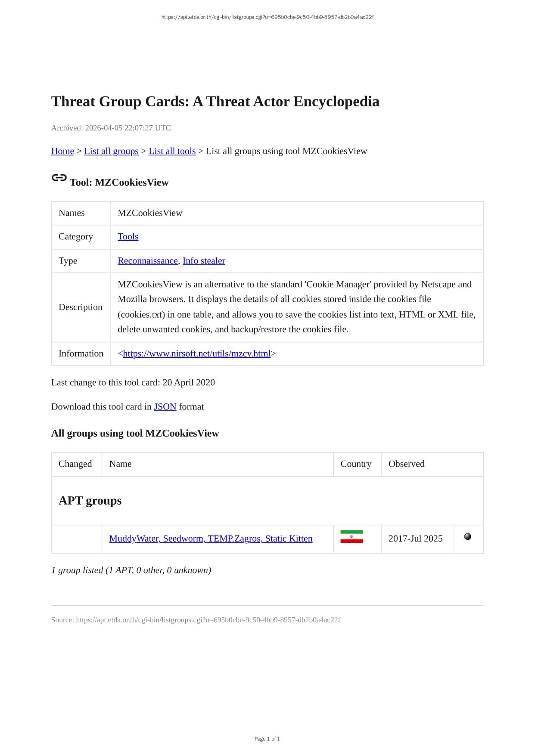
Task: Click the Changed column header
Action: pos(75,464)
